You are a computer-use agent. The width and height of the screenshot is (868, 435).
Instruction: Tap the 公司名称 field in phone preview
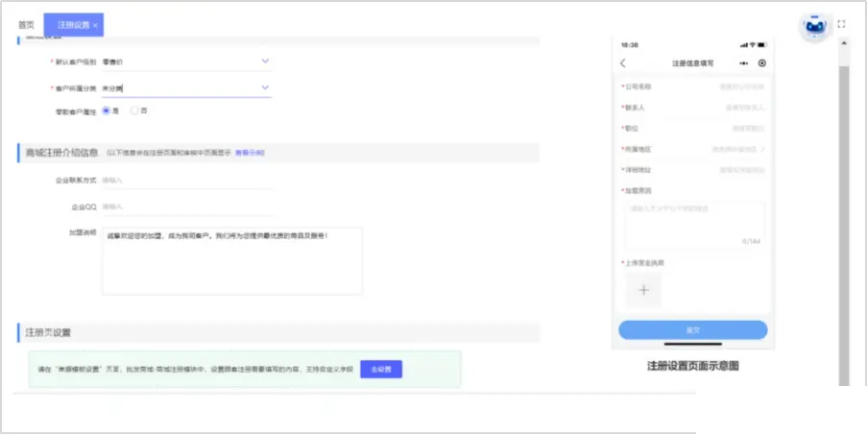[x=693, y=86]
